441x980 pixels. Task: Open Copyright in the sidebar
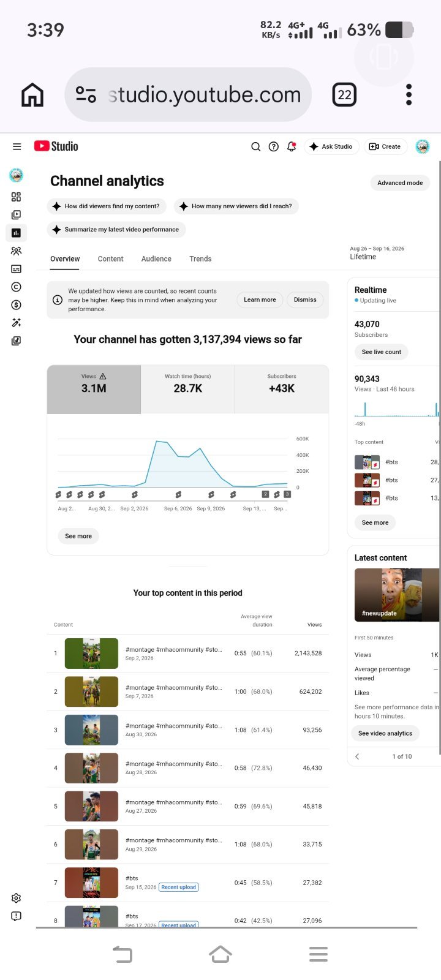[x=17, y=287]
